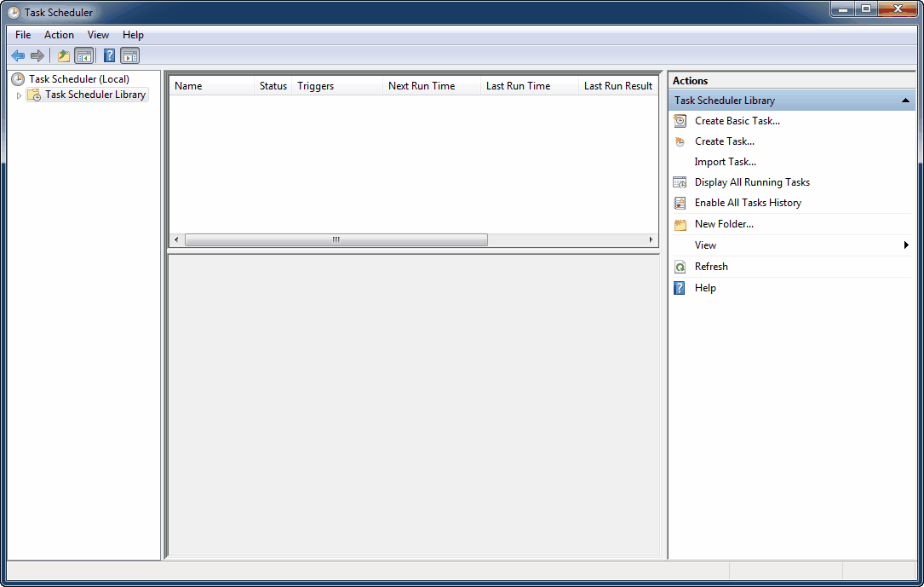Click the Task Scheduler Library actions header

792,101
